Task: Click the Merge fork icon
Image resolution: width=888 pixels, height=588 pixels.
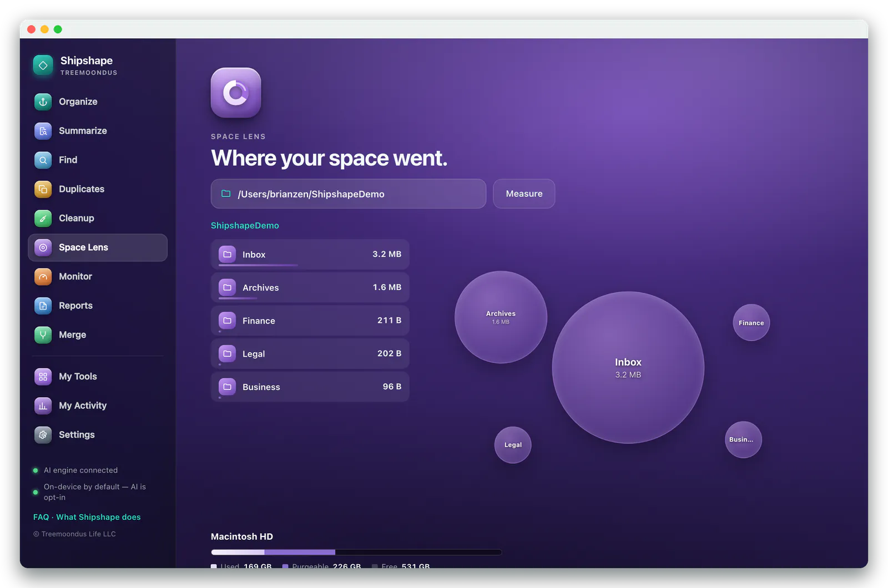Action: coord(43,334)
